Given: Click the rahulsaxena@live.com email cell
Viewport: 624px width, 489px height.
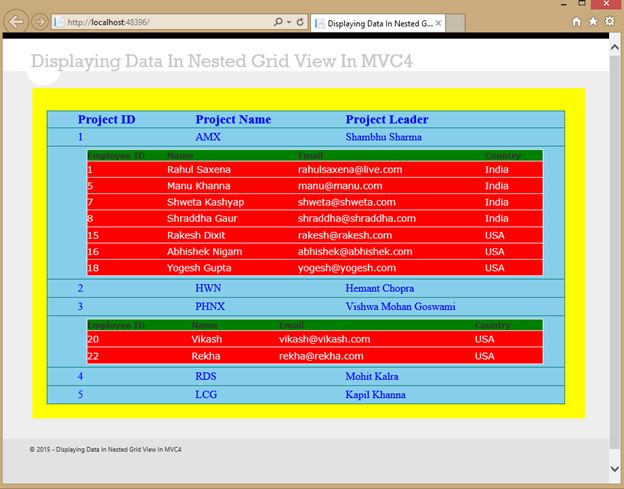Looking at the screenshot, I should [350, 169].
